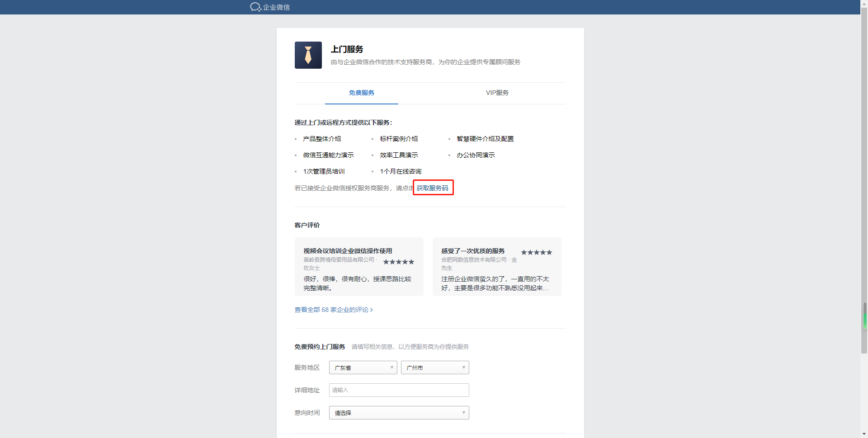
Task: Open the 广东省 province dropdown
Action: (363, 367)
